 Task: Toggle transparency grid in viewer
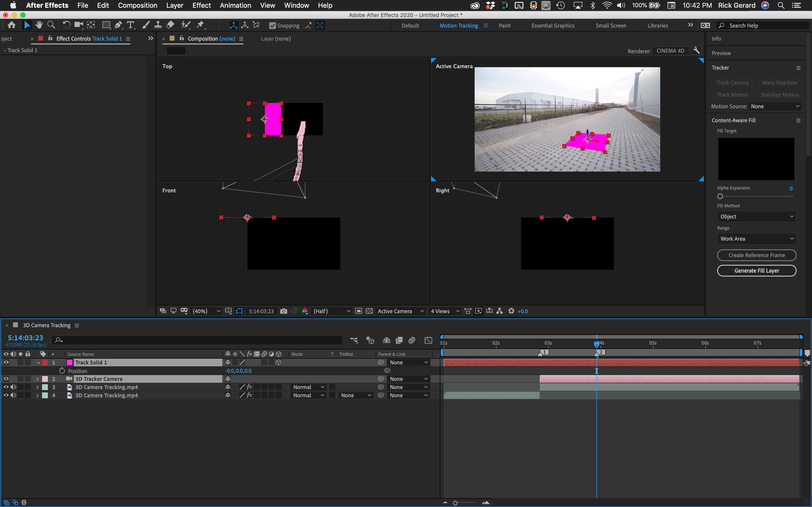click(369, 311)
